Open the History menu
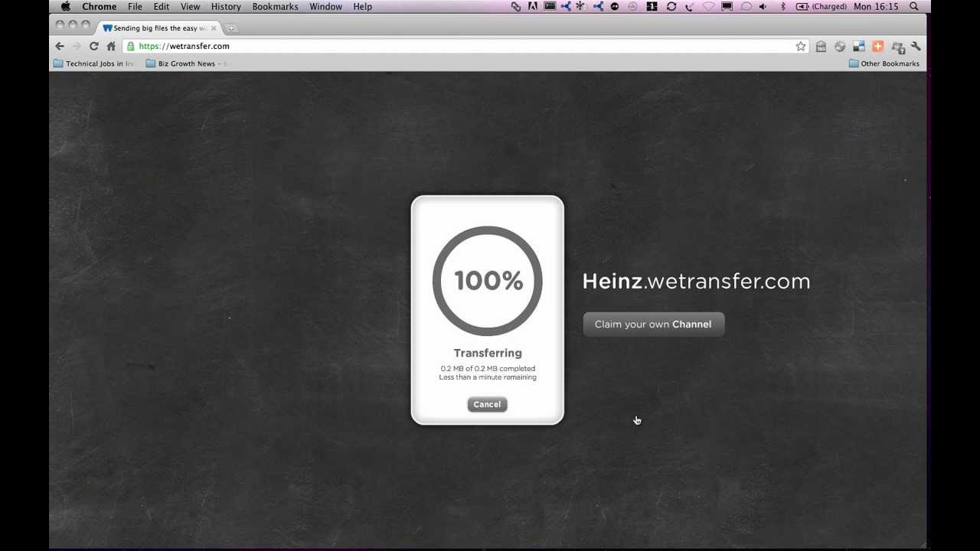The width and height of the screenshot is (980, 551). [226, 7]
